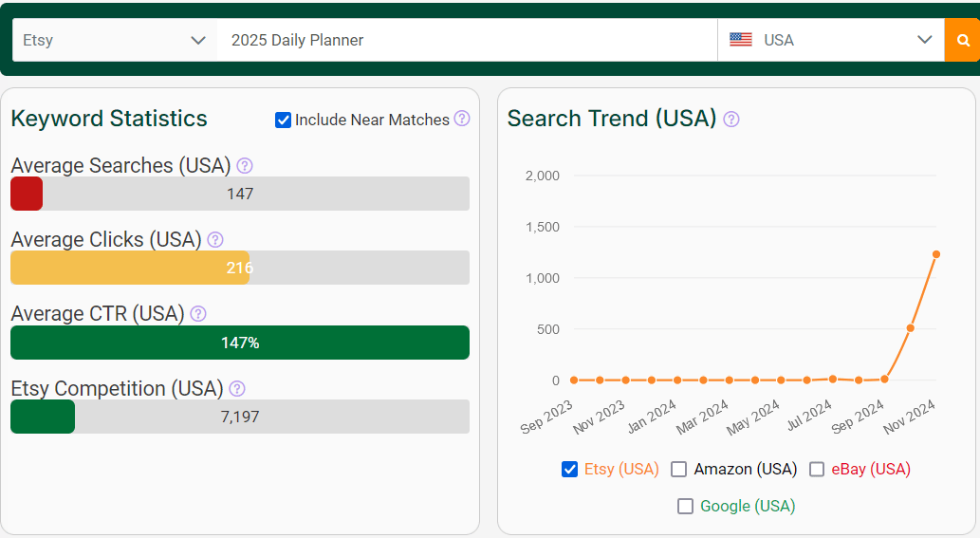Screen dimensions: 980x538
Task: Click the Amazon (USA) legend label
Action: pos(745,470)
